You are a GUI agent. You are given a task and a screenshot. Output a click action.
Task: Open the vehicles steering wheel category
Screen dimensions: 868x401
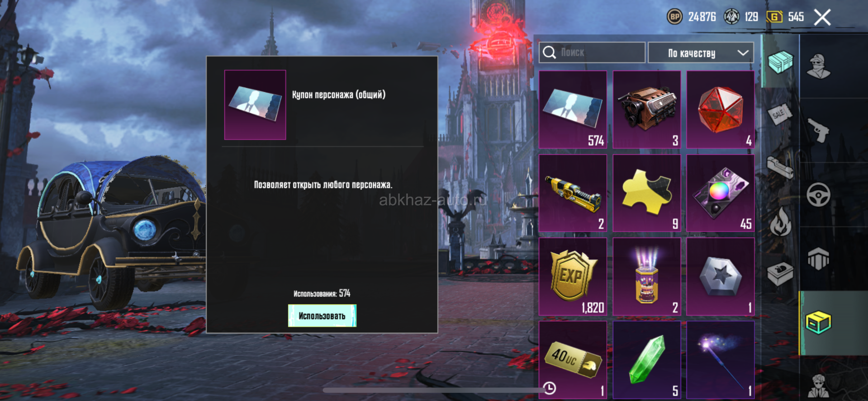pyautogui.click(x=818, y=195)
